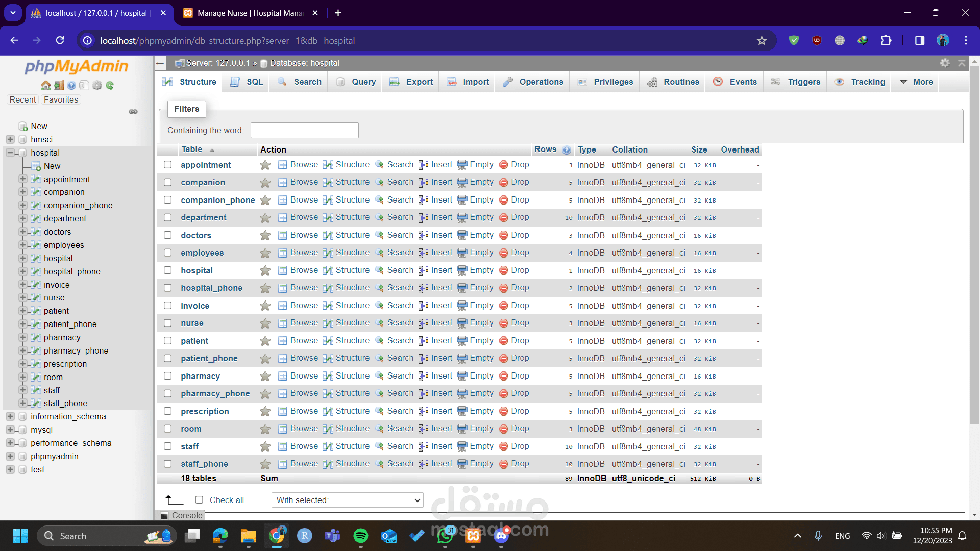Screen dimensions: 980x551
Task: Click page settings gear at top right
Action: click(x=945, y=63)
